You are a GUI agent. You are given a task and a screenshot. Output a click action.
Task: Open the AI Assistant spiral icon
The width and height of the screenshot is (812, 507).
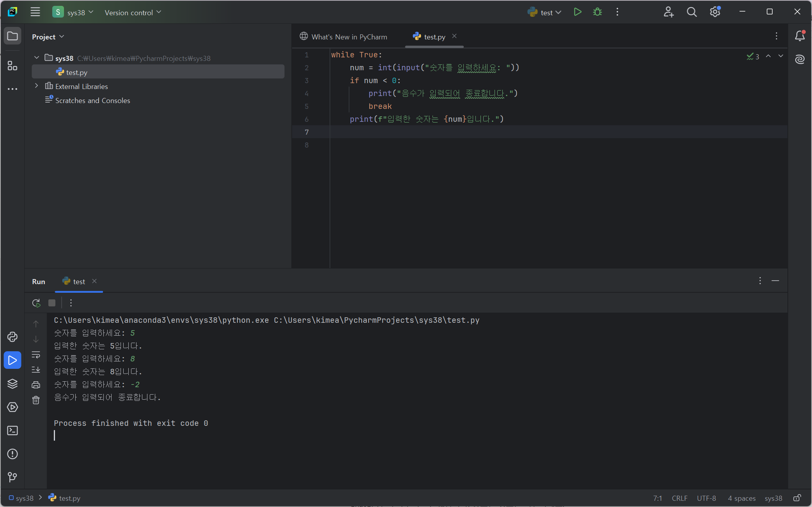click(800, 59)
